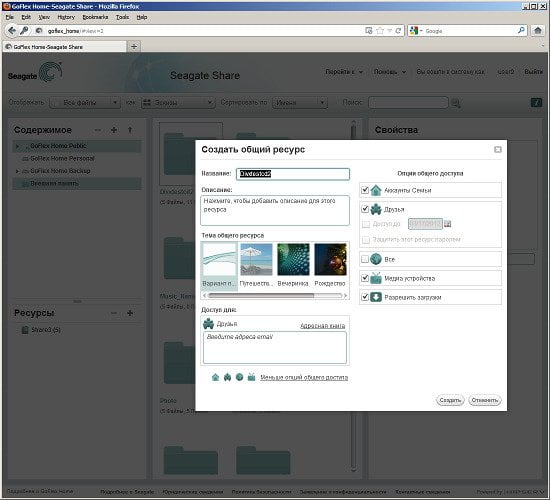Open the Google search engine dropdown

pyautogui.click(x=416, y=31)
